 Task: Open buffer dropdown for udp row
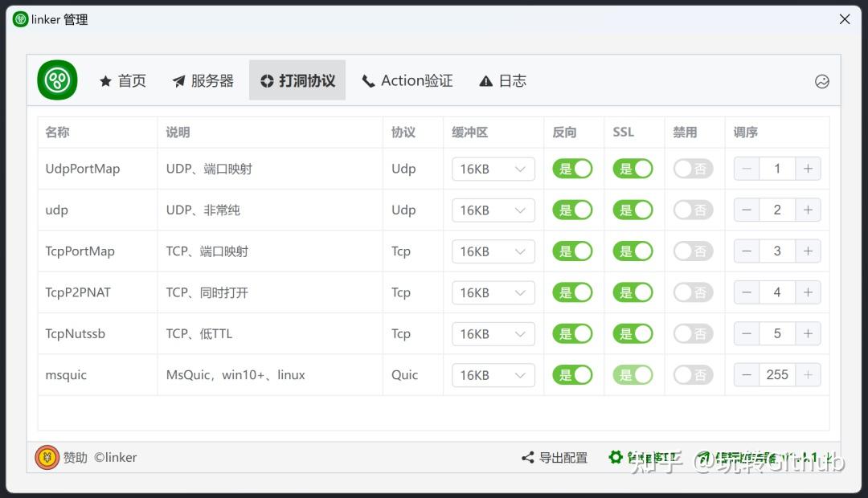tap(493, 210)
